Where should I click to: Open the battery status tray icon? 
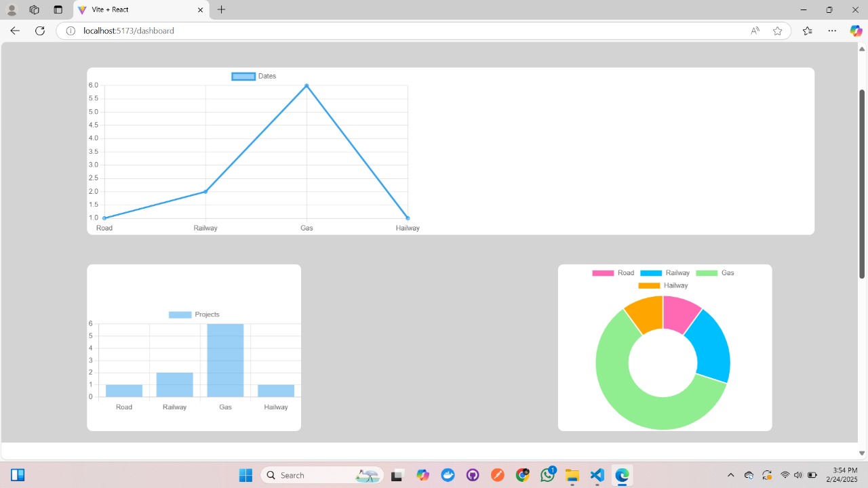click(812, 475)
